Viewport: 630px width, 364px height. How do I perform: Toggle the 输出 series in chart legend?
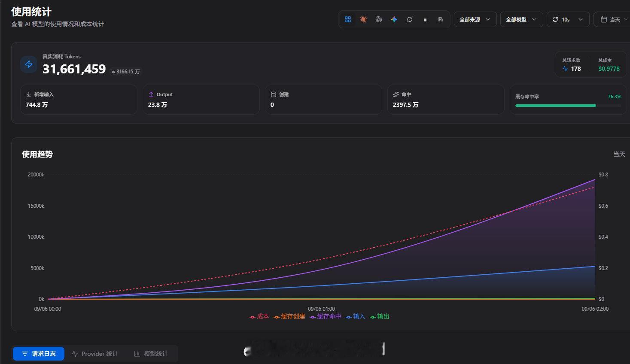[x=380, y=316]
